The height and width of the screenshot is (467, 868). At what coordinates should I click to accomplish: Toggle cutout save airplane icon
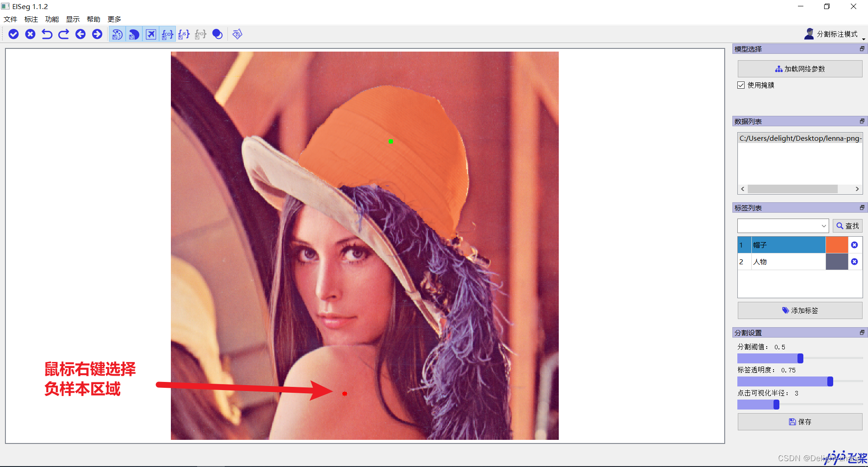151,34
